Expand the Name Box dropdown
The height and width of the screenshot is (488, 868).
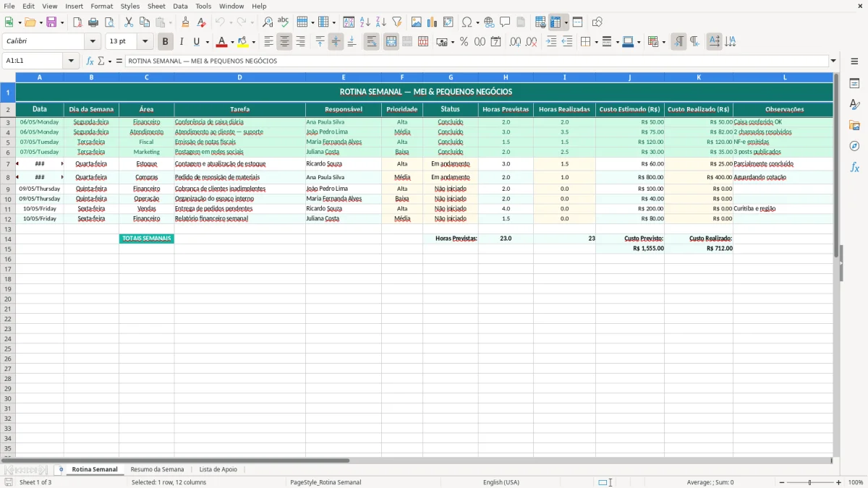(x=71, y=61)
